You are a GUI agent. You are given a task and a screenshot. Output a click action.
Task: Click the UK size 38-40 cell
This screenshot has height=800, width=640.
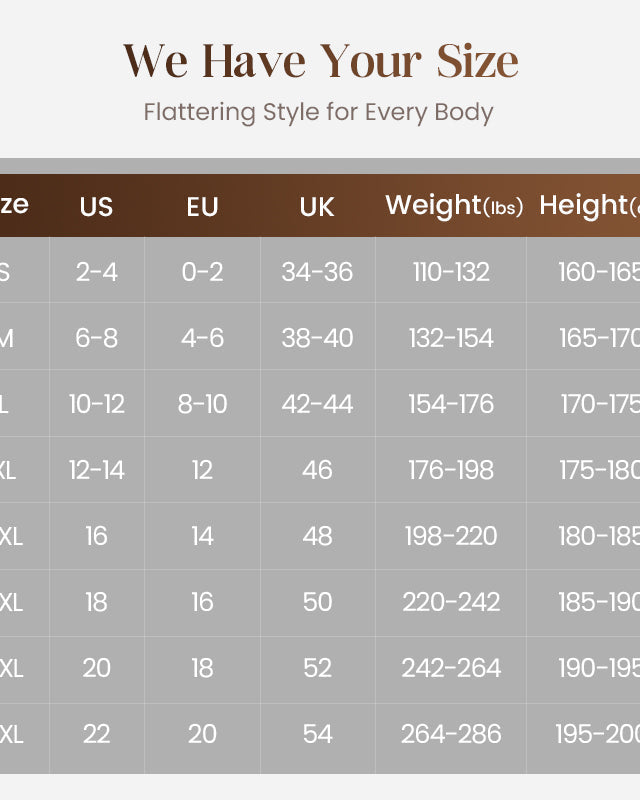317,338
